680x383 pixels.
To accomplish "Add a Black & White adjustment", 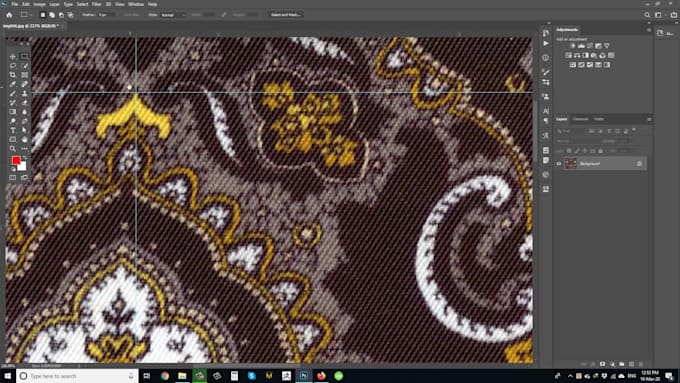I will coord(585,55).
